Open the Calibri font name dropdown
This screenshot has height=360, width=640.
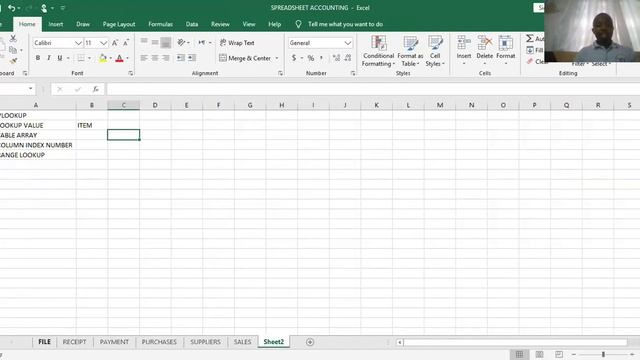[78, 43]
